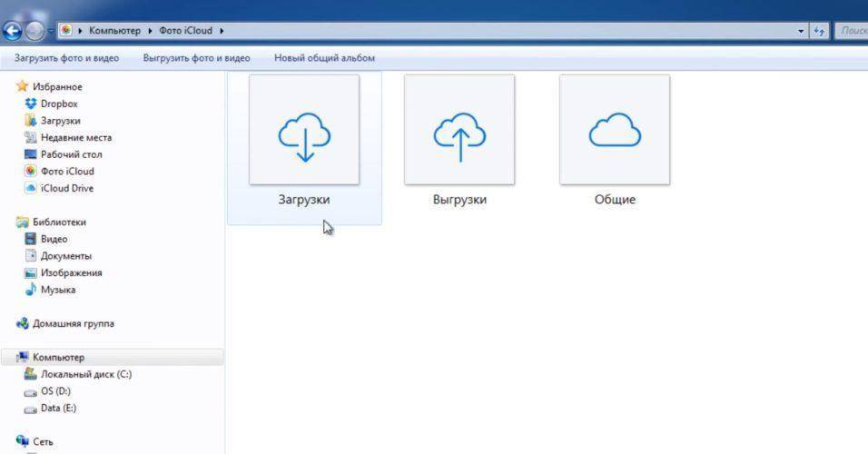
Task: Create Новый общий альбом from the toolbar
Action: [x=324, y=58]
